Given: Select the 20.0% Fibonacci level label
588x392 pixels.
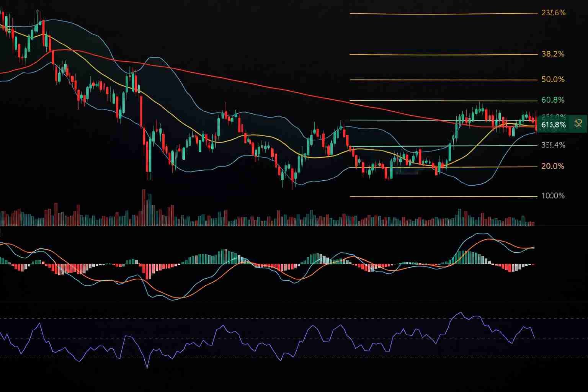Looking at the screenshot, I should coord(553,166).
